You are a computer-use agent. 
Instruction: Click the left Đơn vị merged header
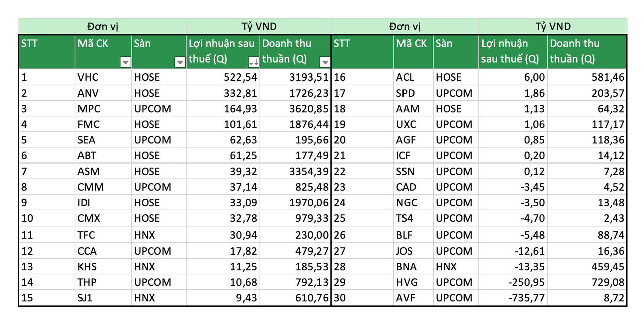(102, 26)
